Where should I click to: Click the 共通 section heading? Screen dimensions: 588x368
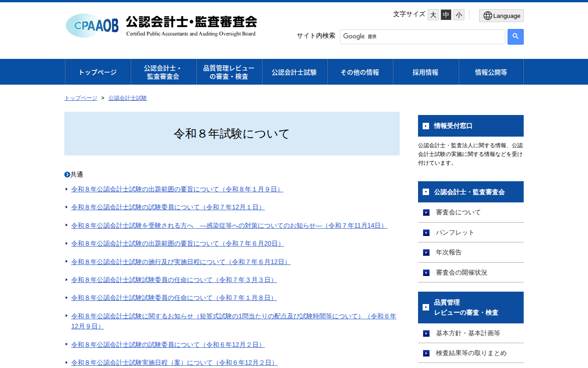tap(74, 174)
